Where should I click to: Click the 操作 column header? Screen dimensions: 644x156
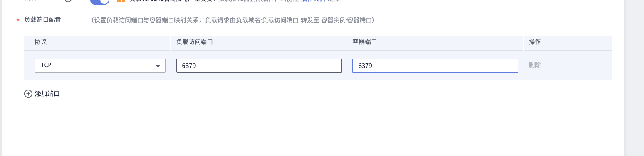tap(535, 42)
